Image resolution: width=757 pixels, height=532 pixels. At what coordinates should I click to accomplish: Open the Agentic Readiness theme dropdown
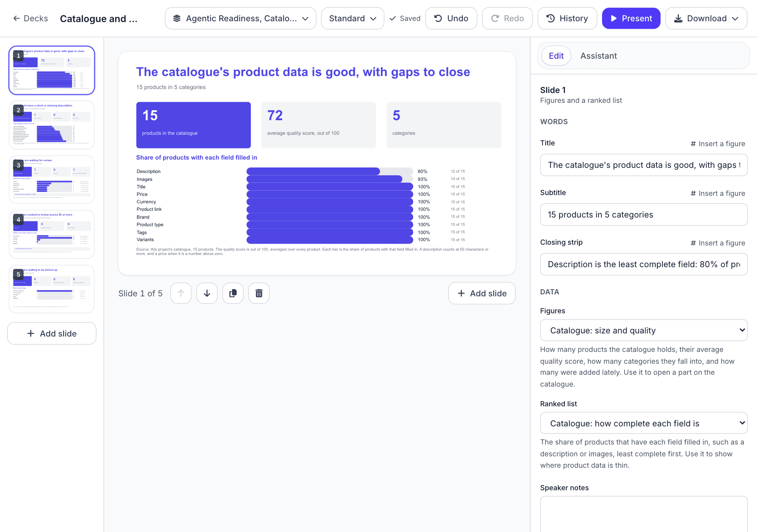coord(241,19)
